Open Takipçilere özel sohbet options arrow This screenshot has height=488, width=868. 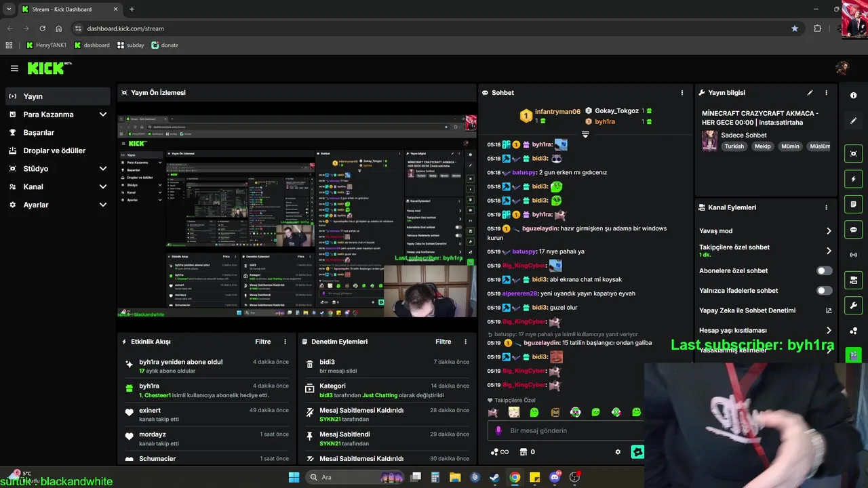829,251
